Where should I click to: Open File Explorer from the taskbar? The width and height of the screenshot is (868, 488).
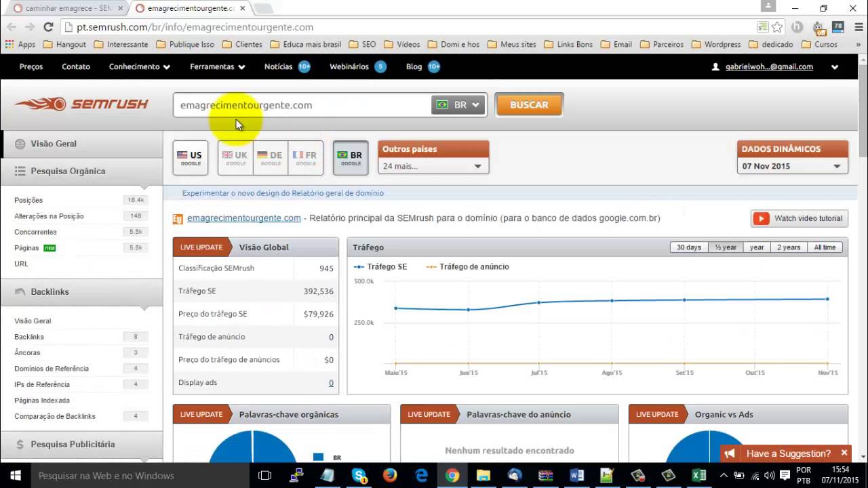(484, 476)
